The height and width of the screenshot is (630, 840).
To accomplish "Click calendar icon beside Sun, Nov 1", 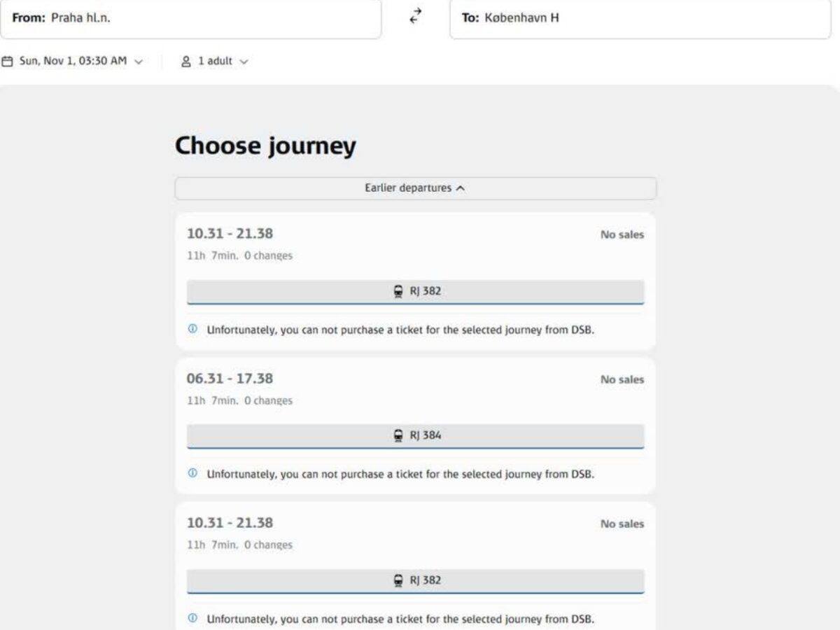I will pos(7,62).
